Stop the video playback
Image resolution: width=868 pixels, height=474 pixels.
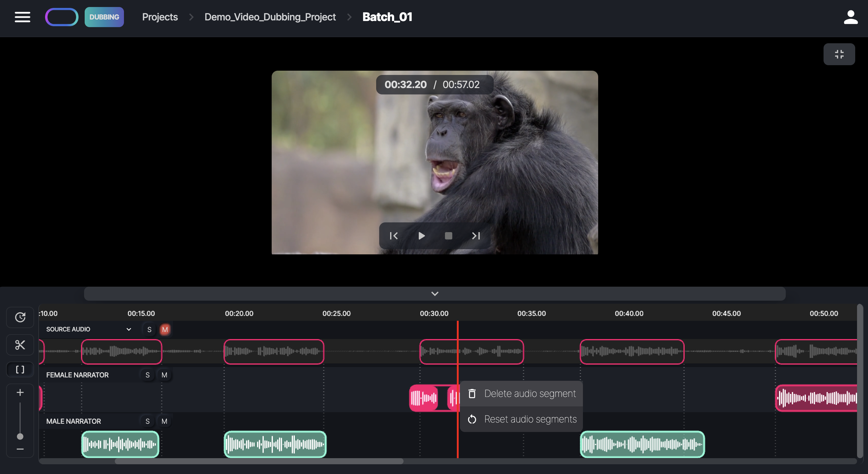point(448,236)
